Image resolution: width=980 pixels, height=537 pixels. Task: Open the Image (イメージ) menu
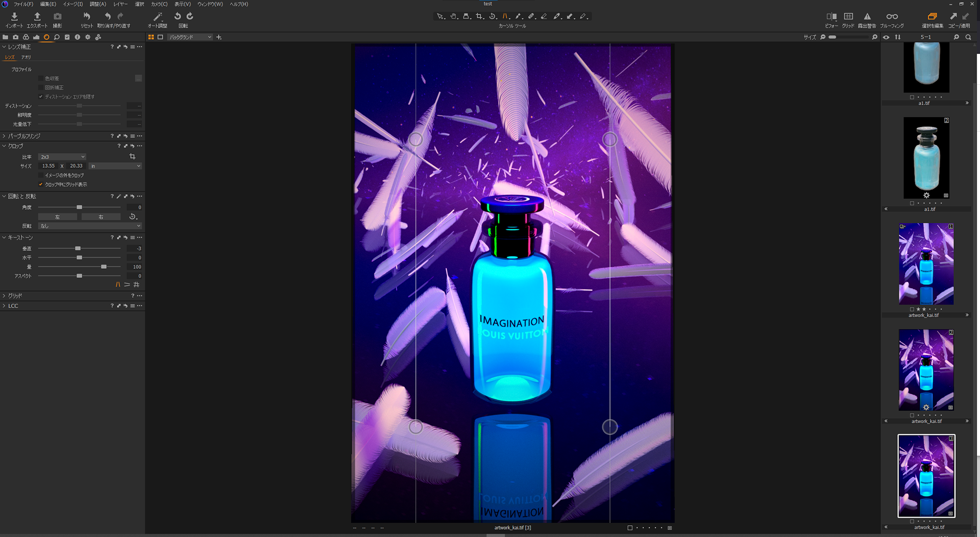[x=72, y=4]
